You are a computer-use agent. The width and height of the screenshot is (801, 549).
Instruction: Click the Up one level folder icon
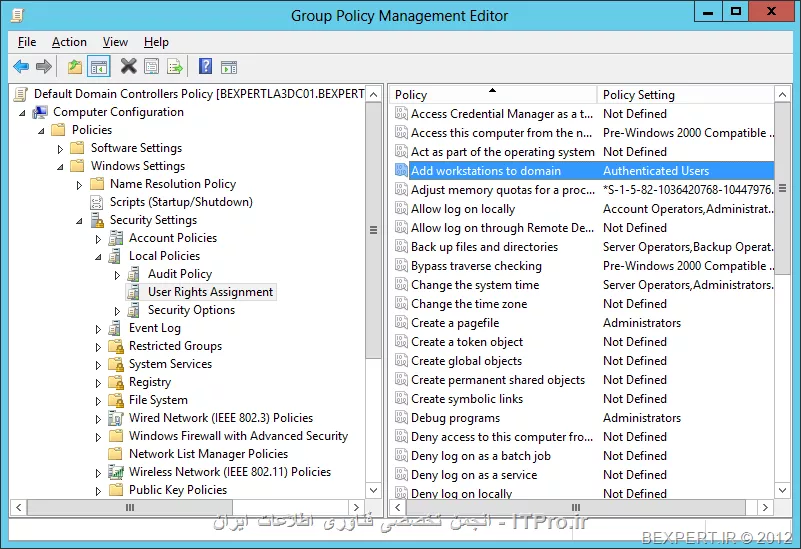[75, 67]
